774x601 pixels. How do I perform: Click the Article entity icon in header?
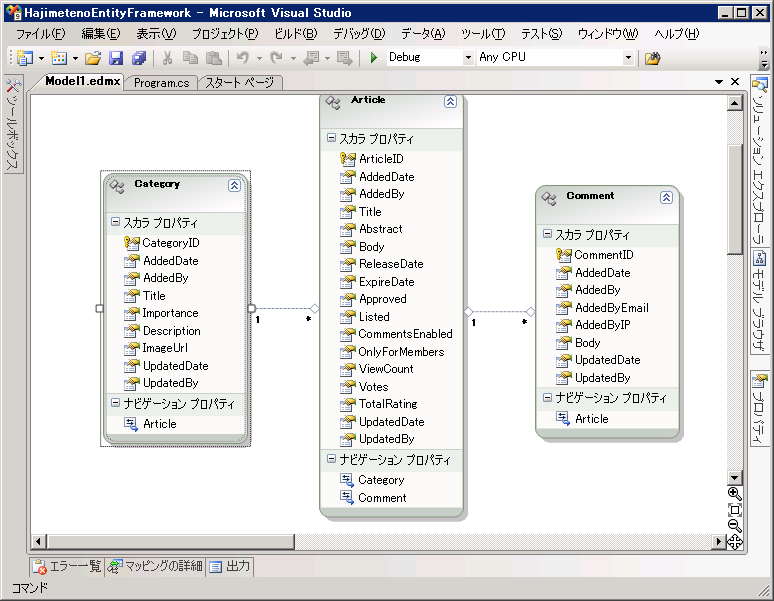tap(333, 102)
